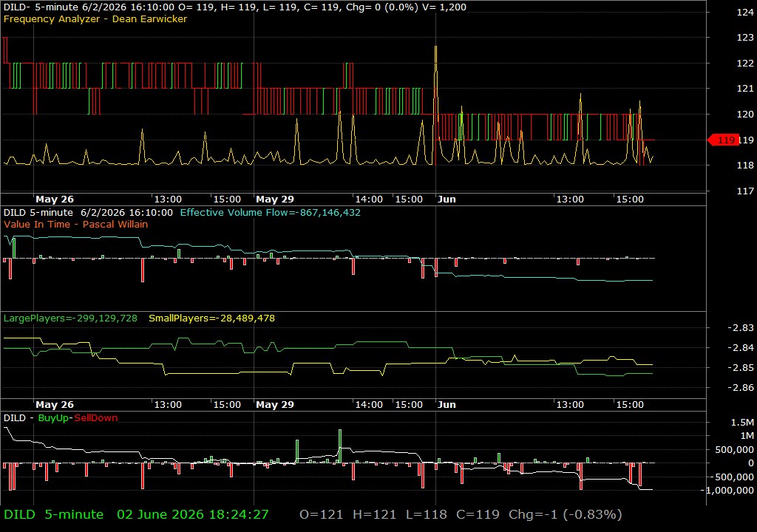This screenshot has height=532, width=757.
Task: Click 'May 29' on the lower time axis
Action: click(275, 405)
